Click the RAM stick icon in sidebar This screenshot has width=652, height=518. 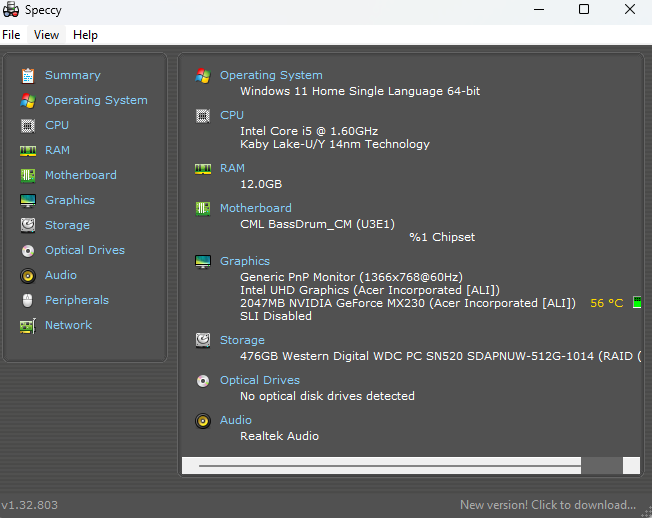(x=28, y=150)
